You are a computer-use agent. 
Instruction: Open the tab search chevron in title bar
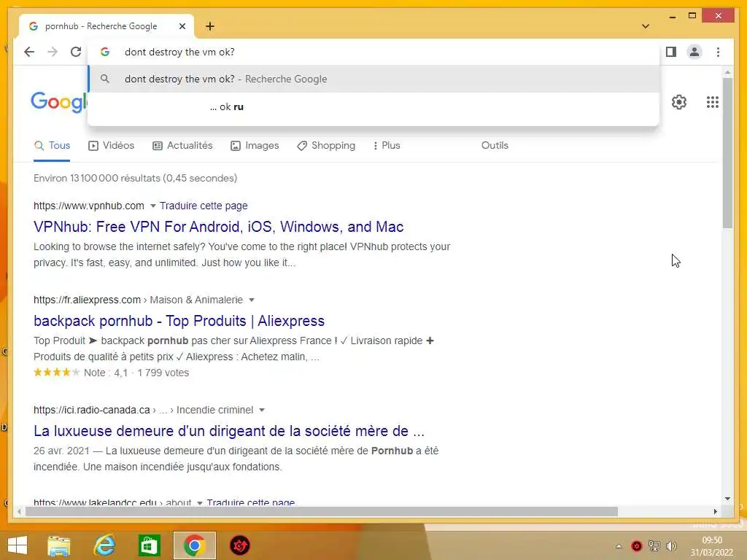[x=646, y=26]
